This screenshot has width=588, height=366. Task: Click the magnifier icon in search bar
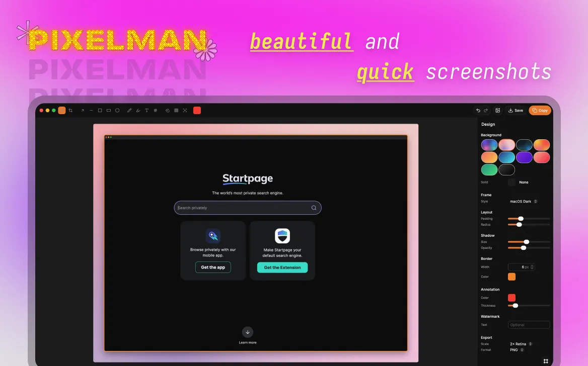[314, 208]
